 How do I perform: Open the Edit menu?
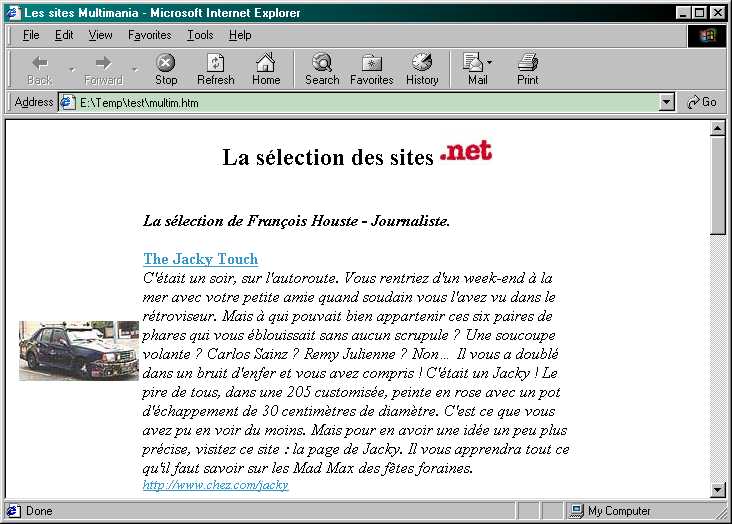64,35
